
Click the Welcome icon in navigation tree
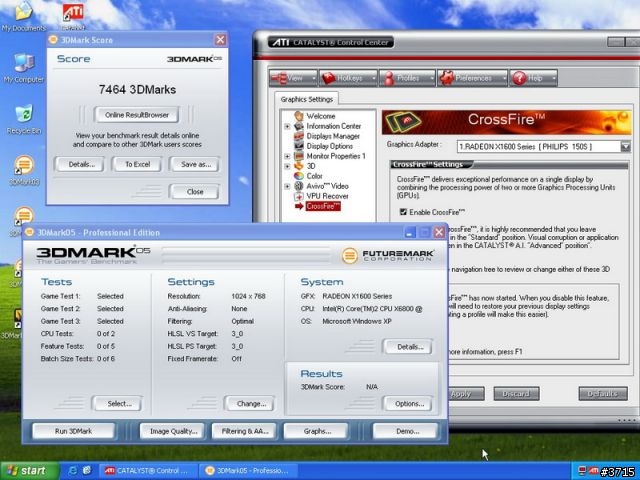(299, 116)
